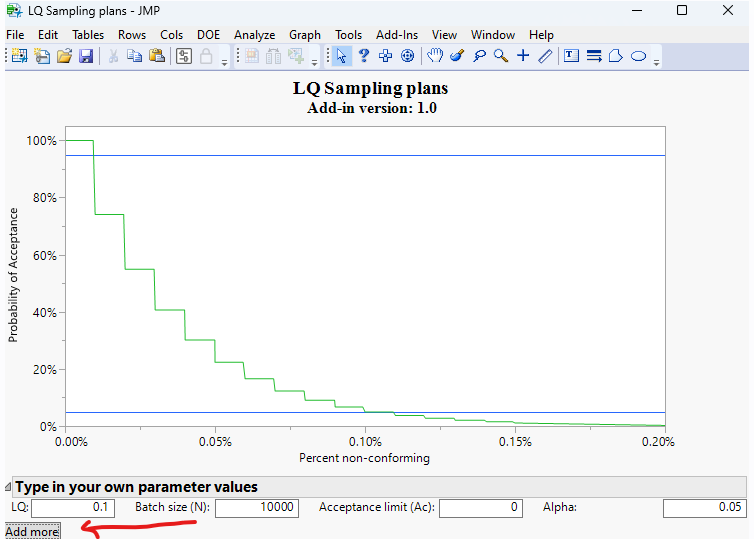
Task: Click the Copy icon
Action: [x=134, y=56]
